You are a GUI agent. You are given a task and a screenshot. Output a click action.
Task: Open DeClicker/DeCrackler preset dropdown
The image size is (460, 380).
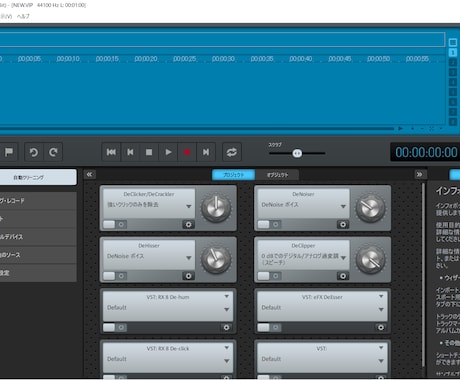coord(189,206)
